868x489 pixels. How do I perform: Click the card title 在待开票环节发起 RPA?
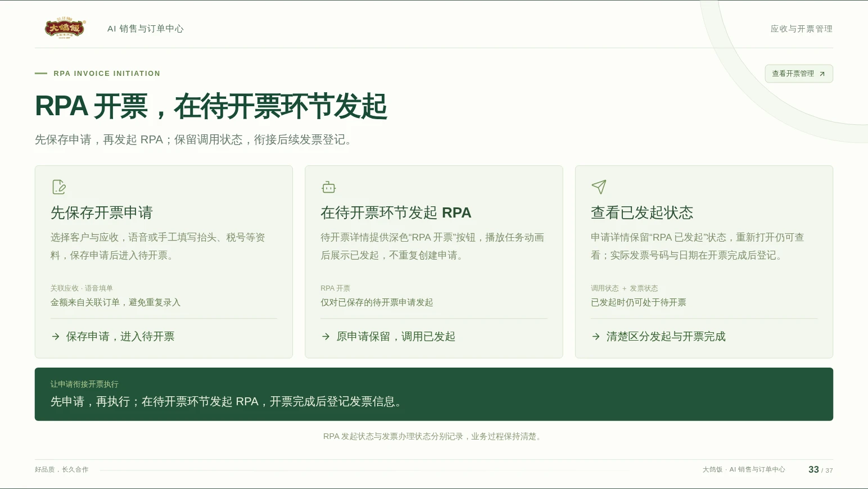pyautogui.click(x=396, y=212)
